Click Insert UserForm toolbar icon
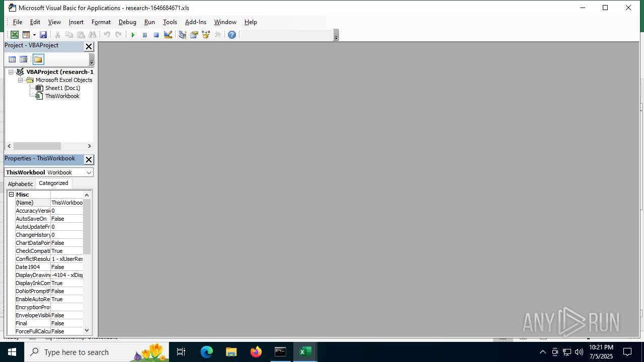This screenshot has height=362, width=644. point(26,35)
